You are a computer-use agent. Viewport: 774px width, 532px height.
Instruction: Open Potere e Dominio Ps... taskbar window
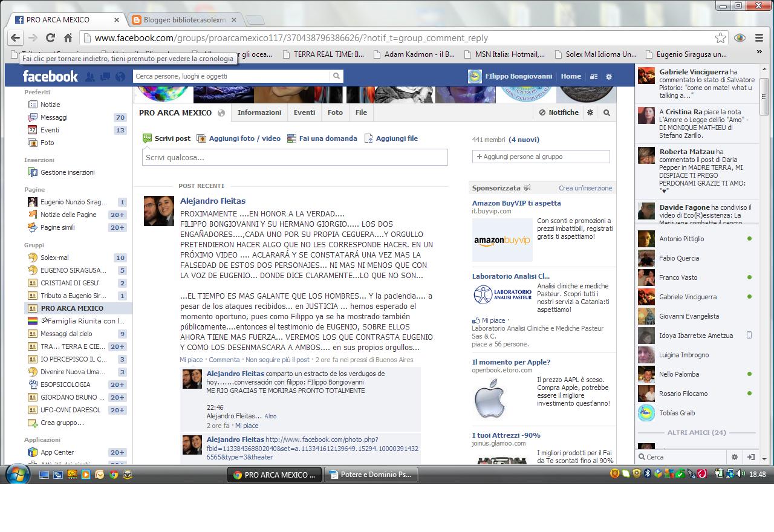tap(371, 475)
